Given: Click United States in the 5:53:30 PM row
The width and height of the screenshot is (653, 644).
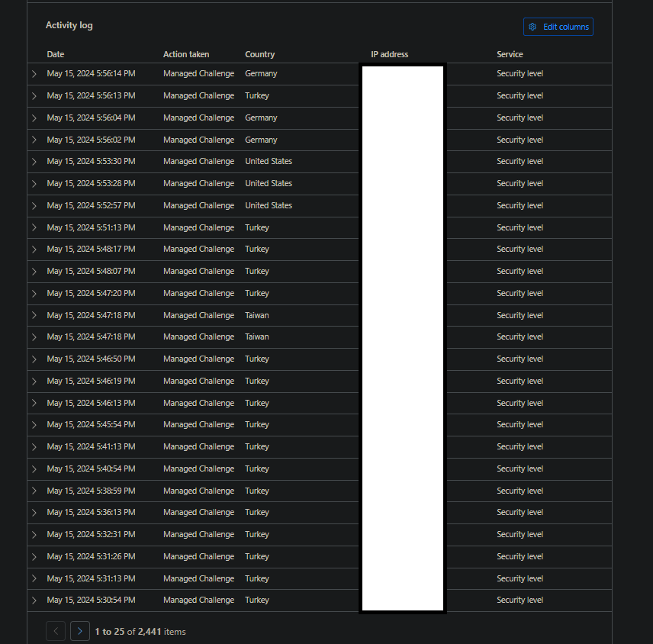Looking at the screenshot, I should click(x=269, y=161).
